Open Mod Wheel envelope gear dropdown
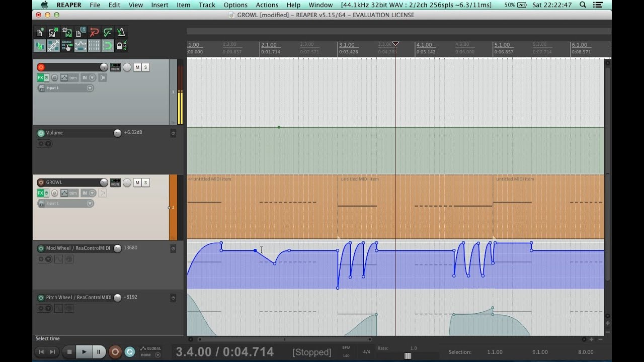This screenshot has height=362, width=644. tap(49, 259)
